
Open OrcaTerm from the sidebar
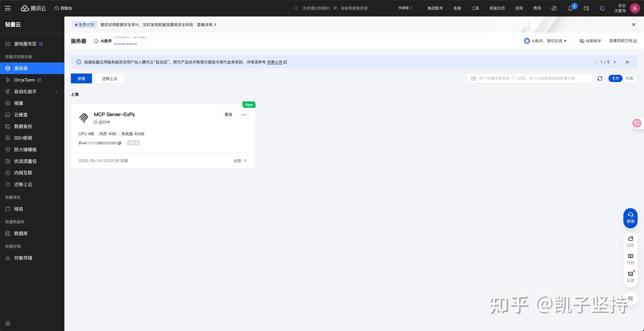coord(24,80)
